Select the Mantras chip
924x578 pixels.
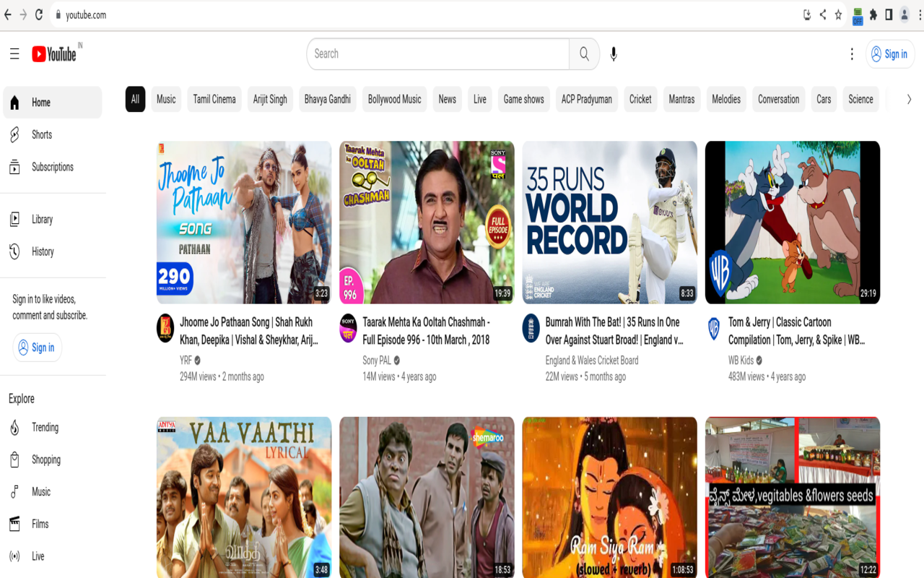(x=681, y=100)
